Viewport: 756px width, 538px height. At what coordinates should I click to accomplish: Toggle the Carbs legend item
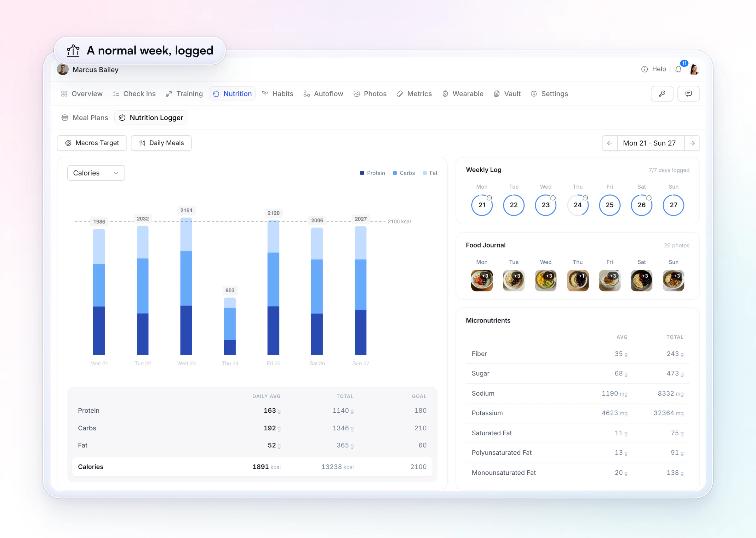pos(404,173)
